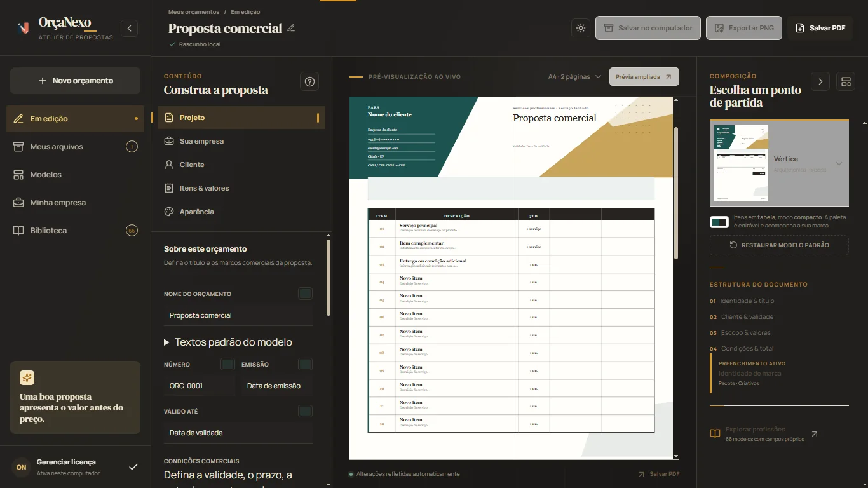This screenshot has height=488, width=868.
Task: Click the OrçaNexo logo icon
Action: click(x=24, y=28)
